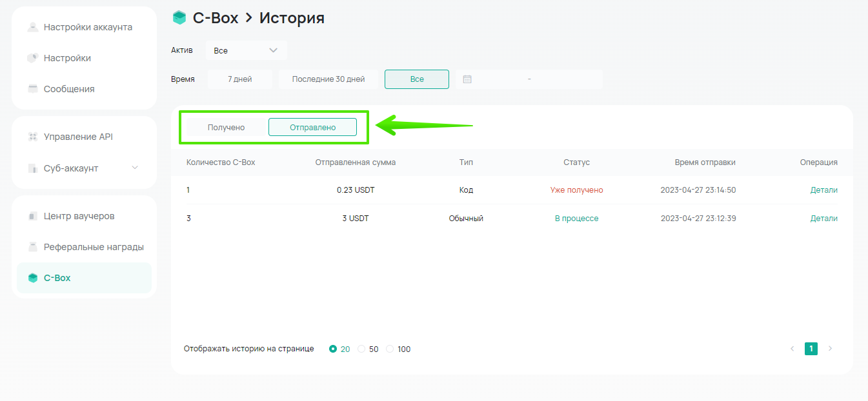Click the C-Box header logo icon
The height and width of the screenshot is (401, 868).
pyautogui.click(x=179, y=18)
